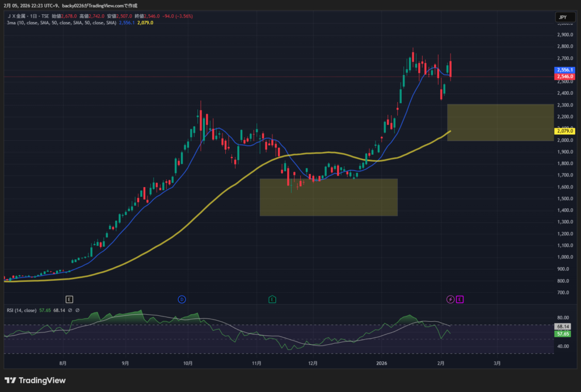Click the TradingView logo at bottom left

35,380
